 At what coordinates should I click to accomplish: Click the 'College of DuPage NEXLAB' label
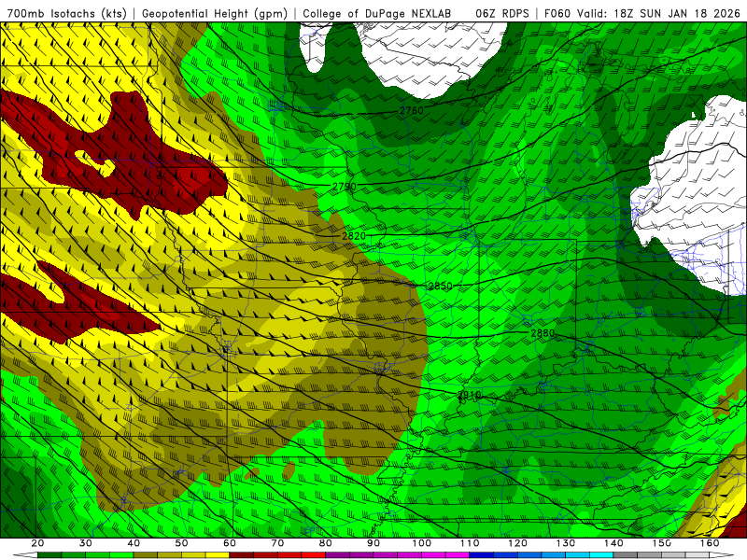(376, 13)
